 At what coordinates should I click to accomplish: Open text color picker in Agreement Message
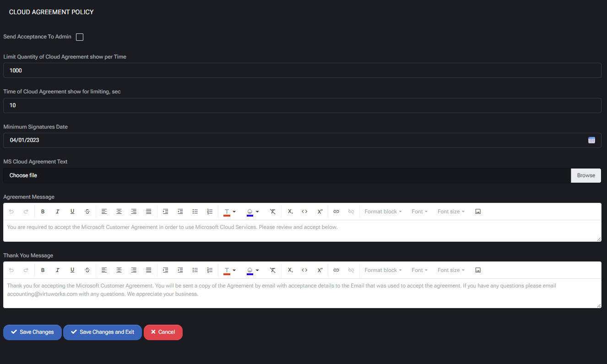click(x=229, y=212)
